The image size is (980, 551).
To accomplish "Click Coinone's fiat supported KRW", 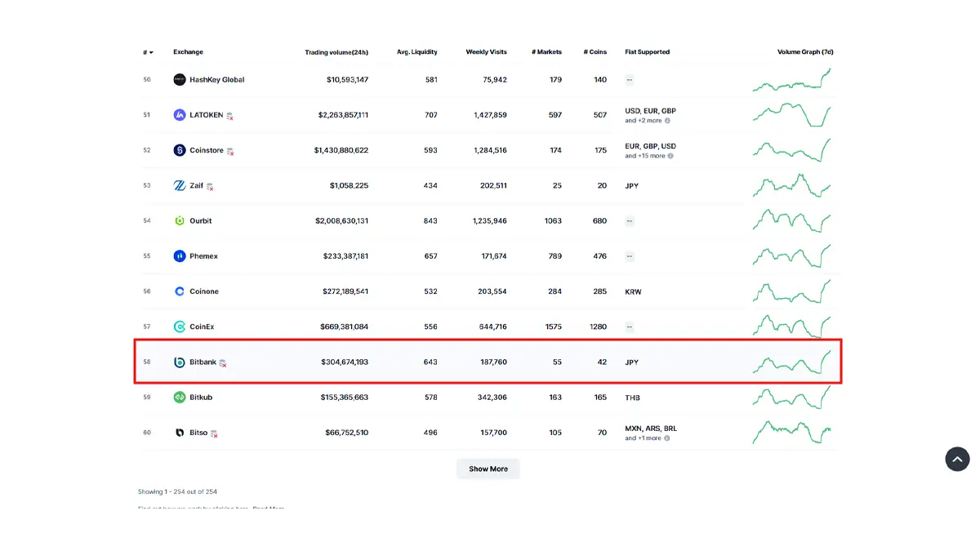I will pos(633,291).
